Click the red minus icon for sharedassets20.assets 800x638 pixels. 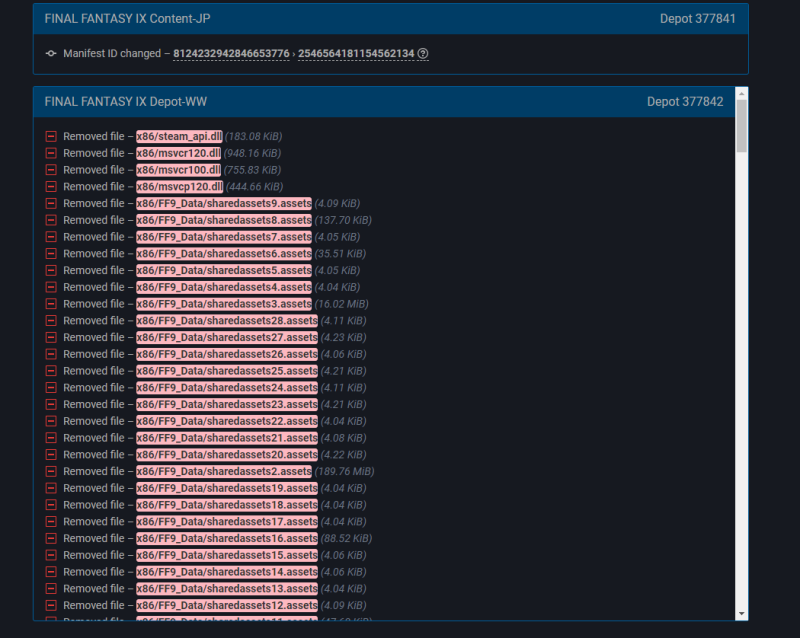[x=51, y=455]
